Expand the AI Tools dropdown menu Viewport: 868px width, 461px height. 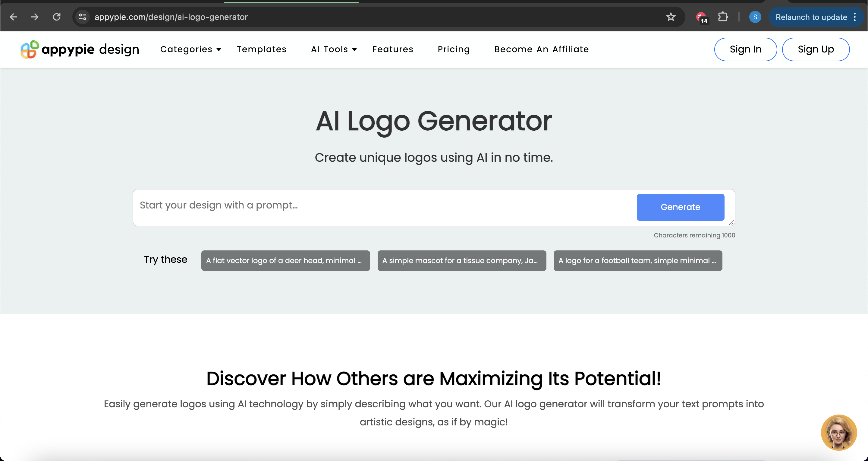(x=334, y=49)
